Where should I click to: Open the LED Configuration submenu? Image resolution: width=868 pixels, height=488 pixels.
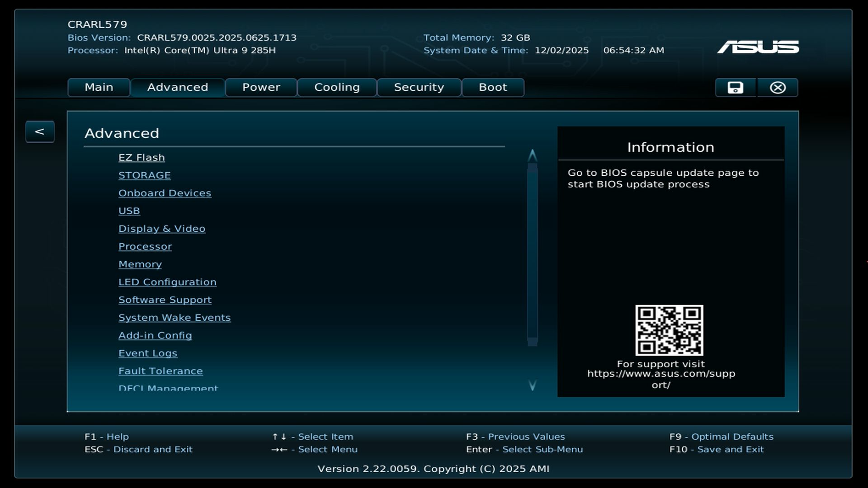click(x=167, y=282)
